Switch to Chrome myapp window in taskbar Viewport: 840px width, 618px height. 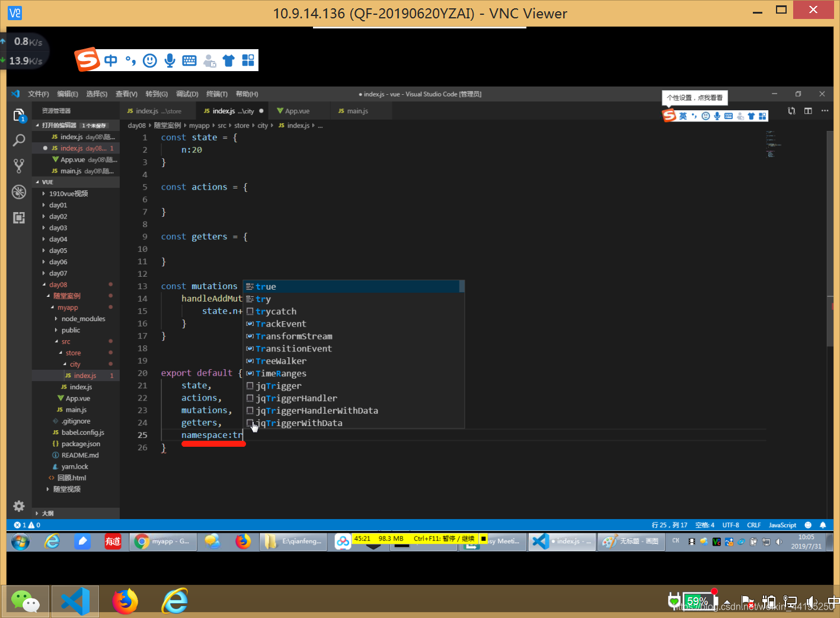coord(164,542)
